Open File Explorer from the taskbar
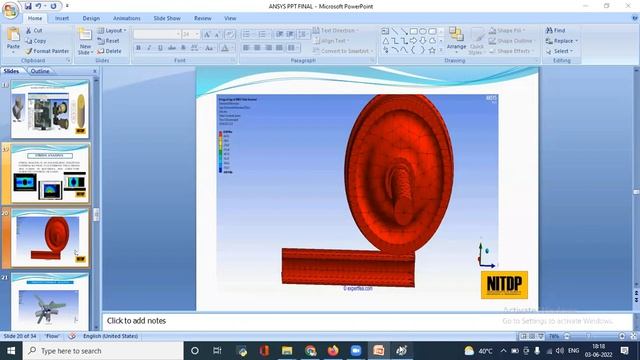 [x=287, y=351]
